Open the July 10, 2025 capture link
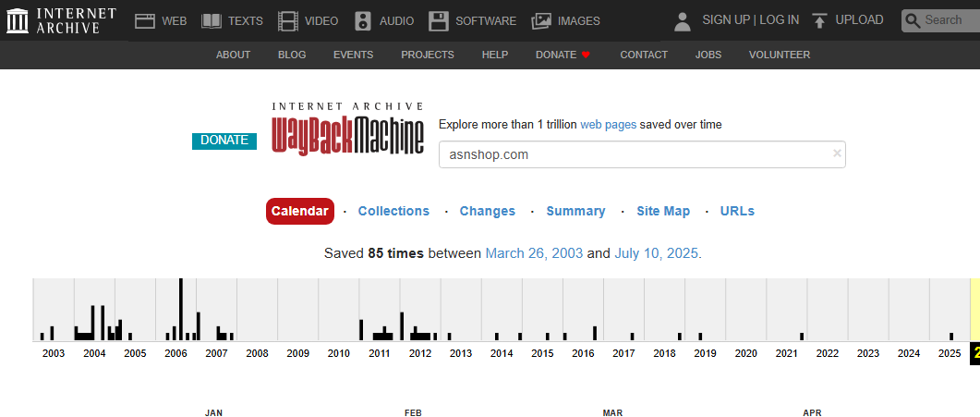The image size is (980, 417). point(656,254)
